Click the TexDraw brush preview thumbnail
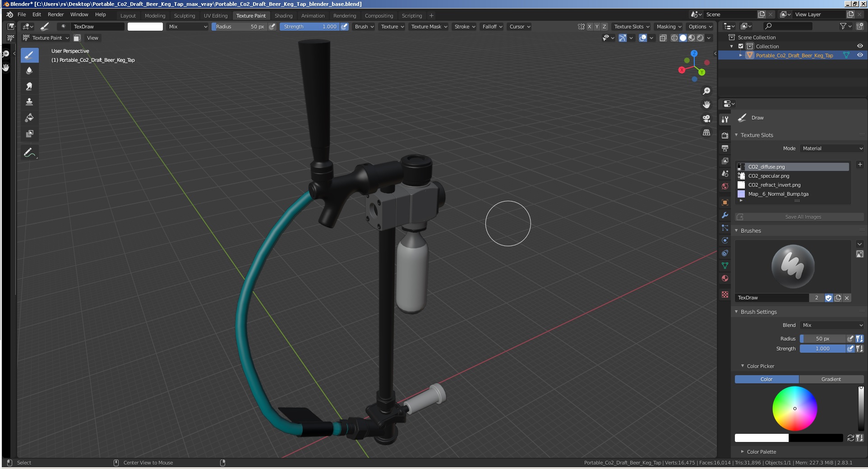 click(793, 267)
